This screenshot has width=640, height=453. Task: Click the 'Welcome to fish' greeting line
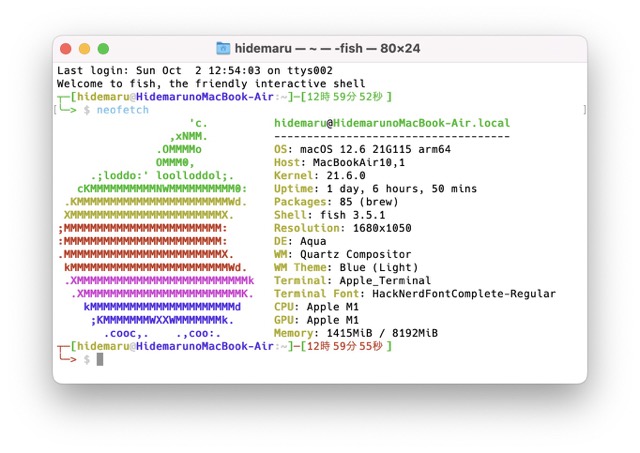coord(211,83)
